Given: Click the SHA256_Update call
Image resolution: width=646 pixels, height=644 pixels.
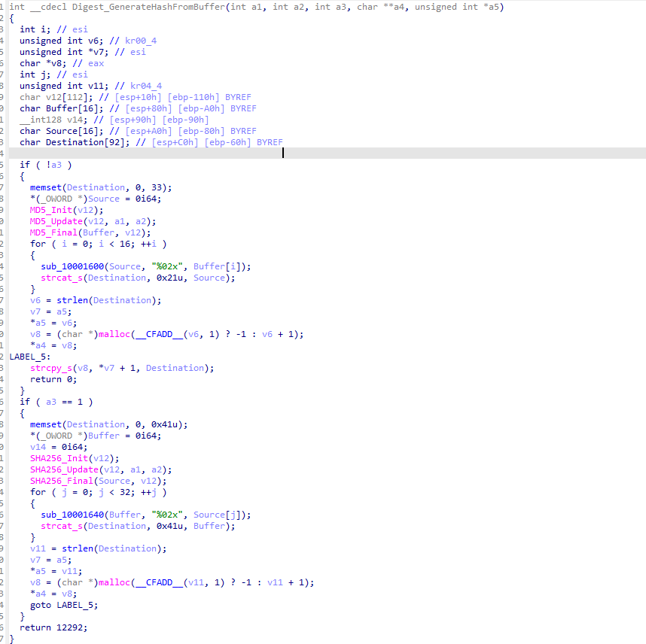Looking at the screenshot, I should tap(64, 469).
